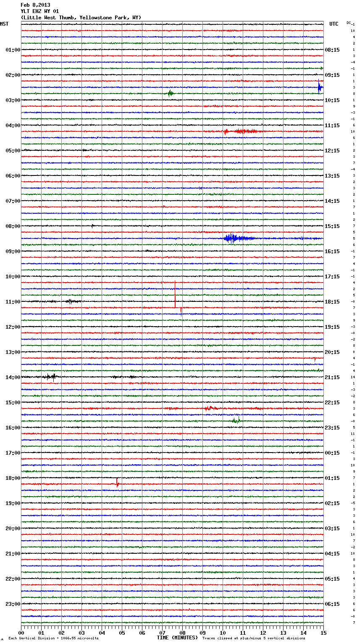Click minute '10' on the bottom time axis

tap(223, 633)
